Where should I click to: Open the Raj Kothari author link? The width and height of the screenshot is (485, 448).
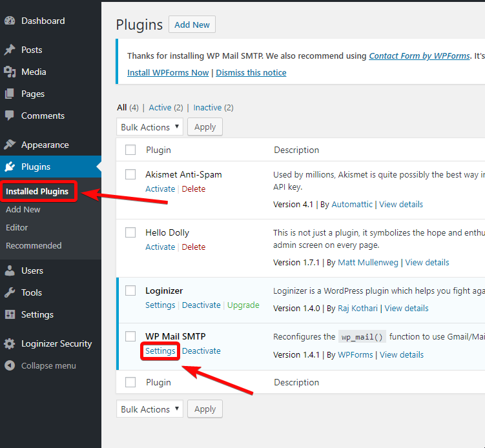pyautogui.click(x=358, y=309)
